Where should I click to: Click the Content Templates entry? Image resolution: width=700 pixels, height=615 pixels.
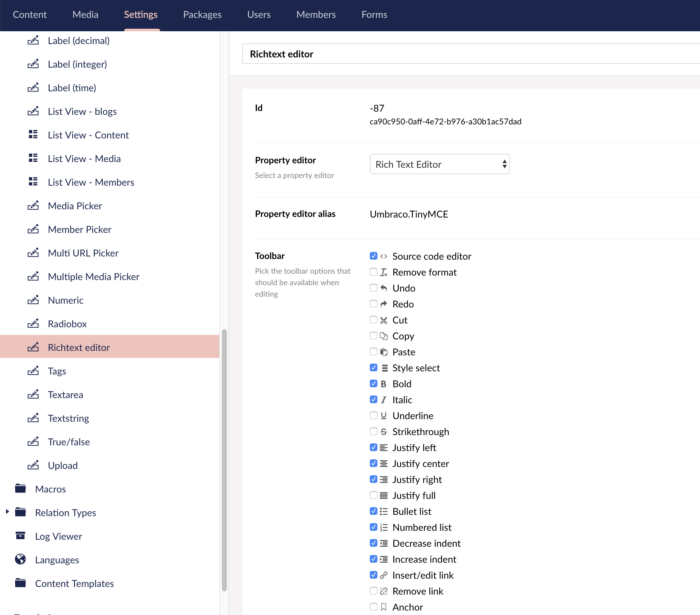[x=75, y=583]
